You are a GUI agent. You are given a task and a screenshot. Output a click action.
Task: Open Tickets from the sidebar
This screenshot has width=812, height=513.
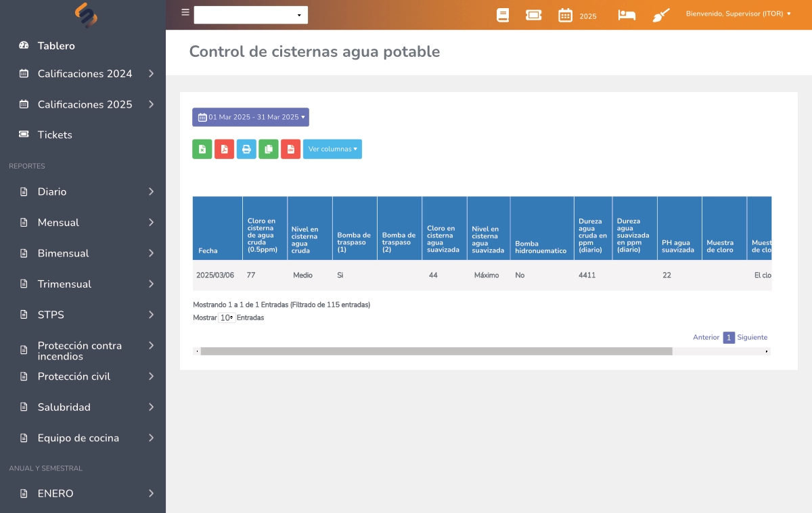click(x=55, y=135)
